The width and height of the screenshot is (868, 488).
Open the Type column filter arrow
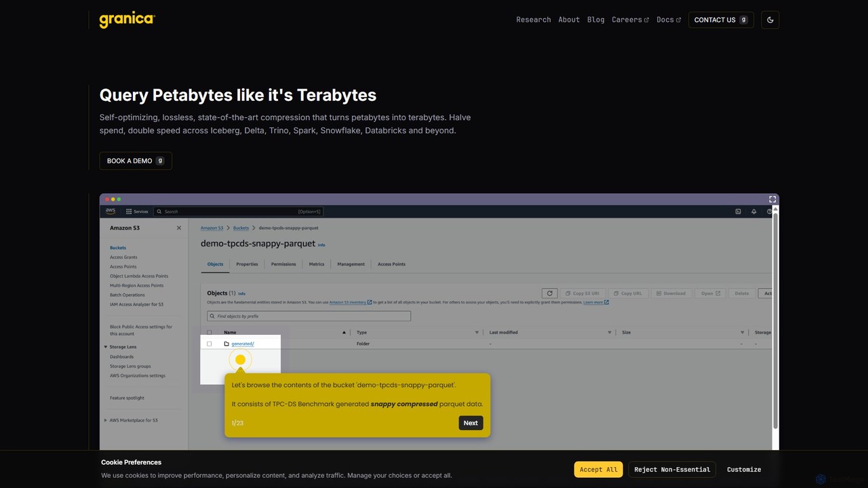point(477,332)
